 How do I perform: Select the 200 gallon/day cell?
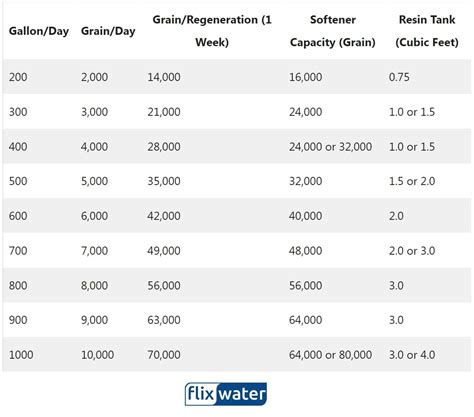18,77
